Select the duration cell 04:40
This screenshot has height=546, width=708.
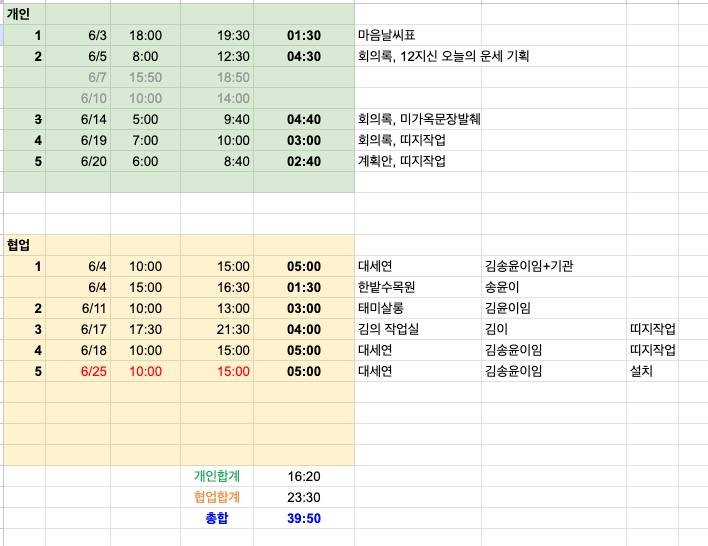[x=304, y=119]
